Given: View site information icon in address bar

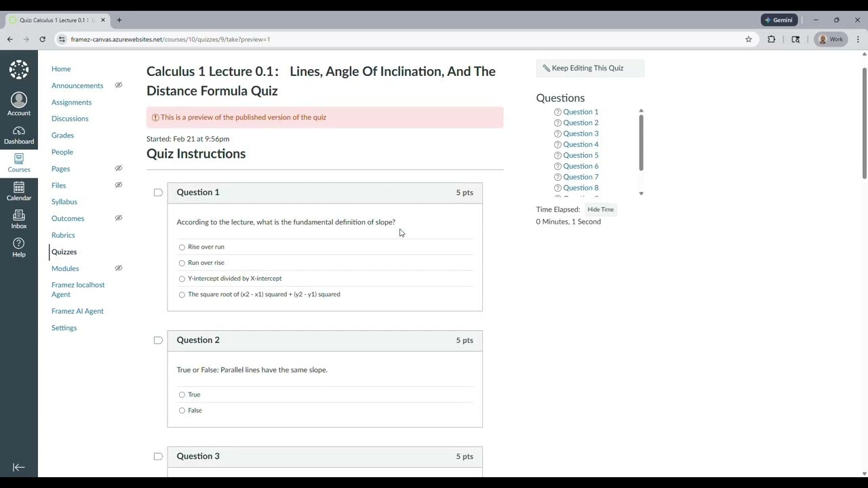Looking at the screenshot, I should [x=62, y=39].
